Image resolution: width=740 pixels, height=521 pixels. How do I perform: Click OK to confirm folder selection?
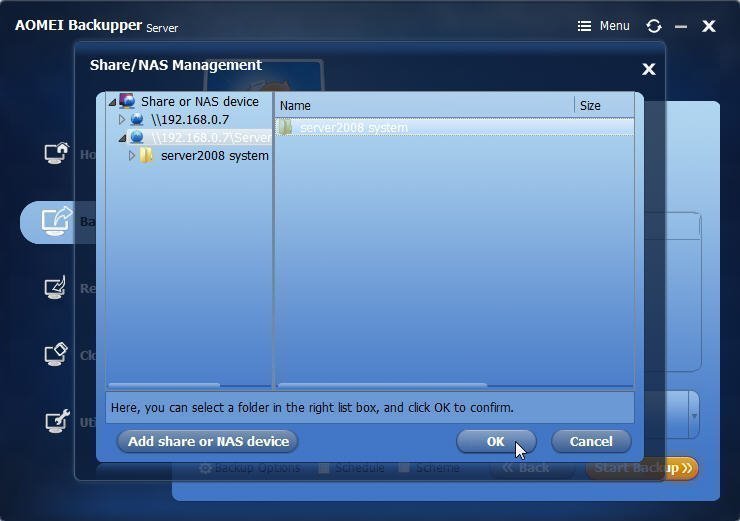[496, 442]
